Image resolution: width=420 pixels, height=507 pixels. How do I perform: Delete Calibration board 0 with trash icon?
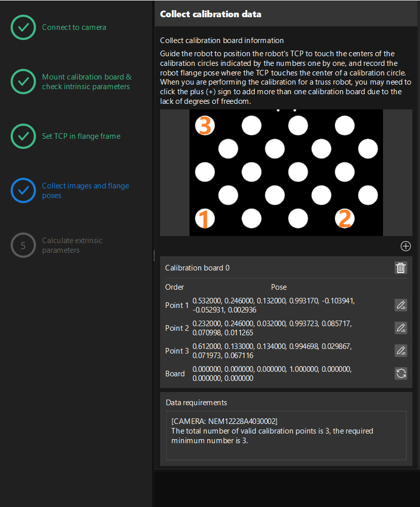[401, 268]
